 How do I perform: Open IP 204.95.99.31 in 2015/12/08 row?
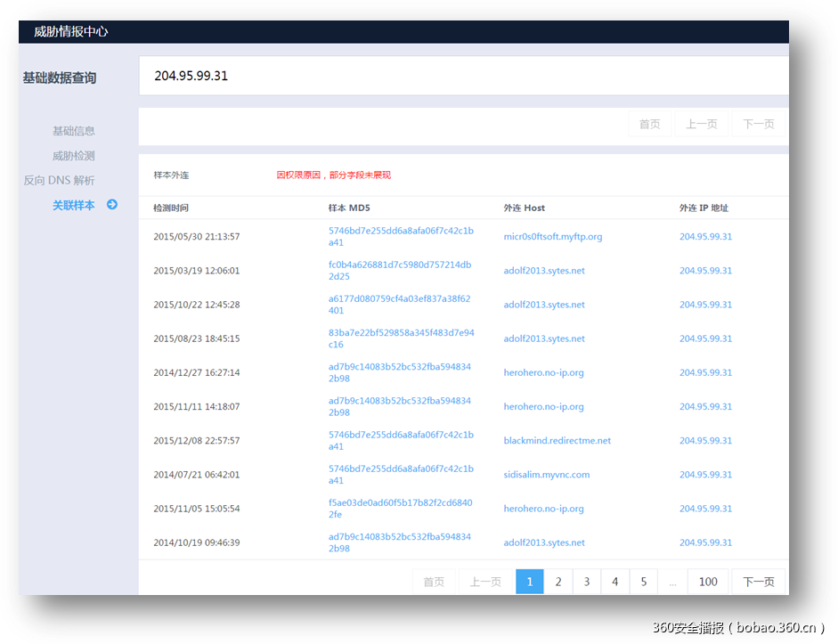(705, 440)
